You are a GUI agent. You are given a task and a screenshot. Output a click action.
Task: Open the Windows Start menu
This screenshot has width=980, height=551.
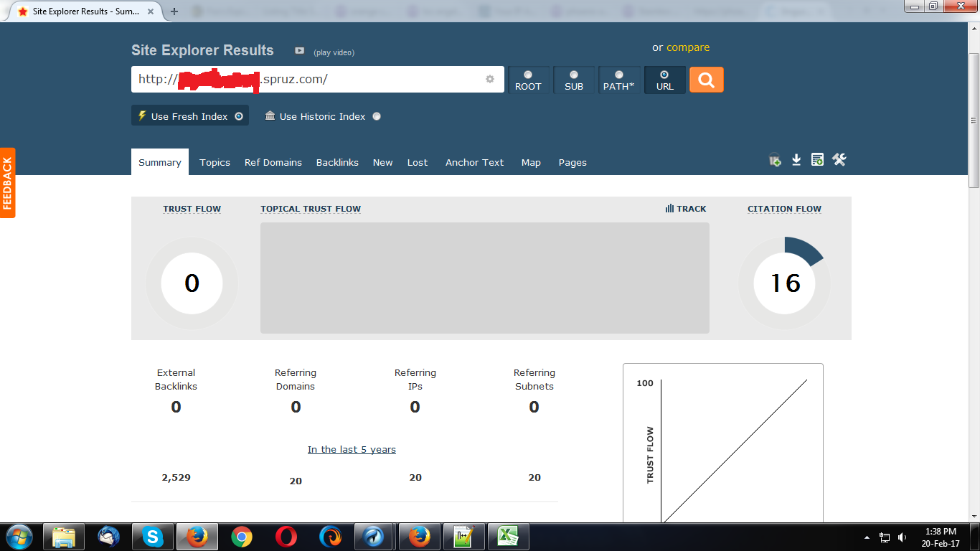(19, 537)
